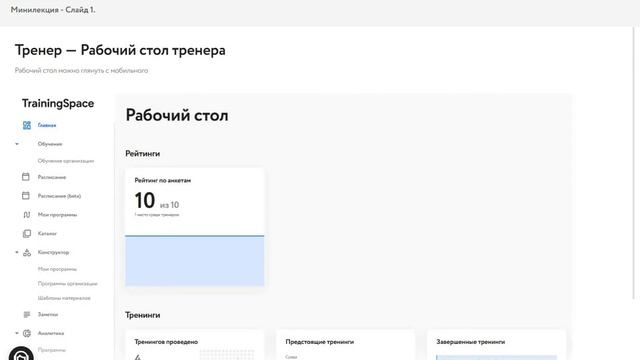This screenshot has width=640, height=360.
Task: Click the Предстоящие тренинги card
Action: pyautogui.click(x=346, y=345)
